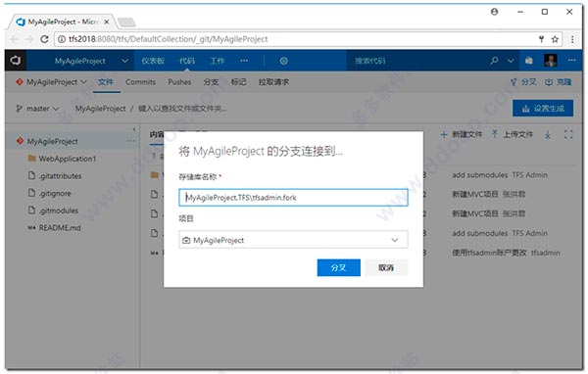Switch to the Commits tab
Screen dimensions: 588x374
140,82
